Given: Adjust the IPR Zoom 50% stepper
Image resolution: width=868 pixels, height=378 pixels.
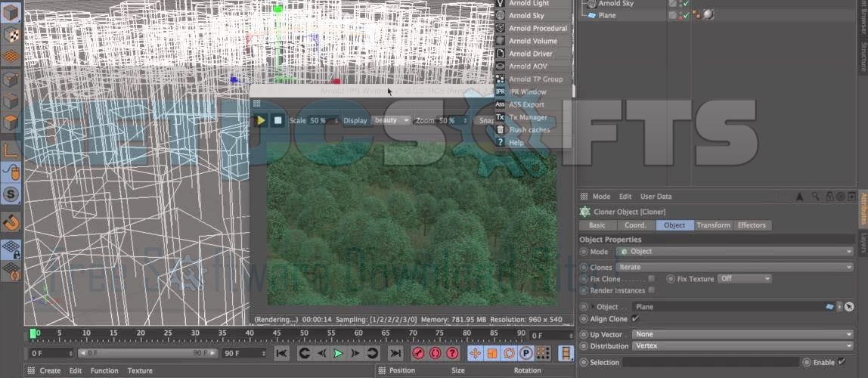Looking at the screenshot, I should coord(466,120).
